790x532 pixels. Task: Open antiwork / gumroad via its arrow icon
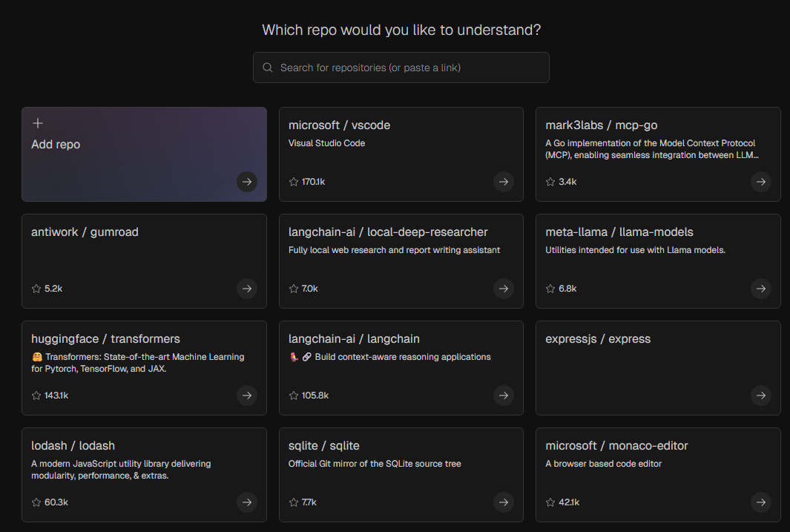(247, 289)
